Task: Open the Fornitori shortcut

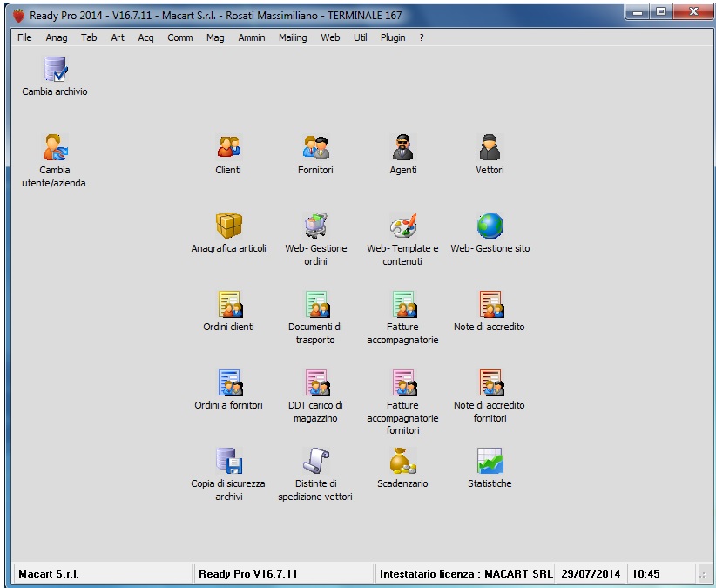Action: [315, 148]
